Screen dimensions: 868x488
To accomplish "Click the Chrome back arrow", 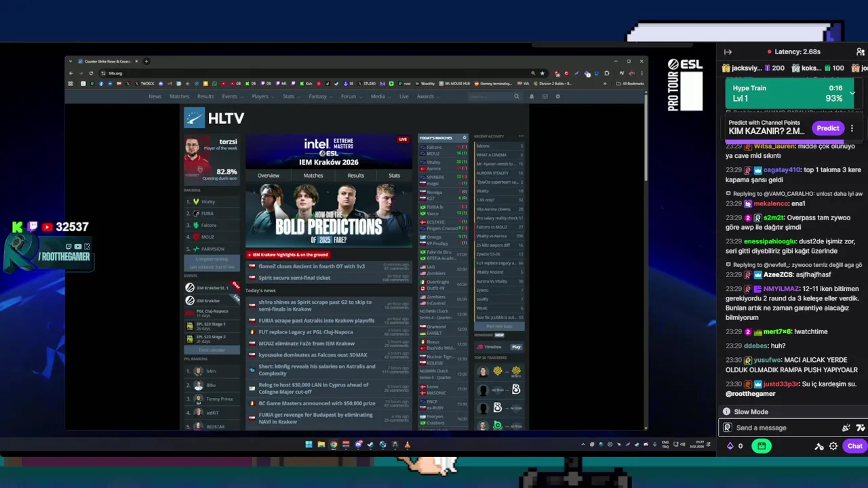I will tap(71, 73).
